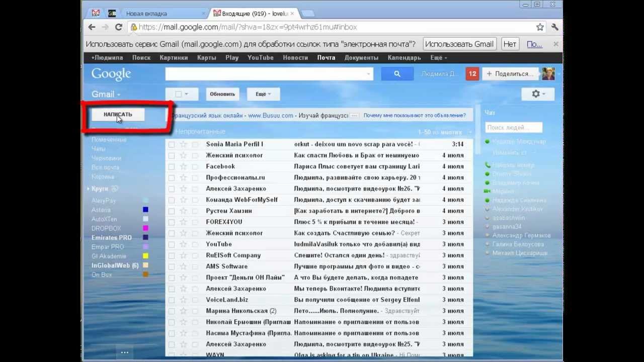Open the Черновики folder

(106, 158)
